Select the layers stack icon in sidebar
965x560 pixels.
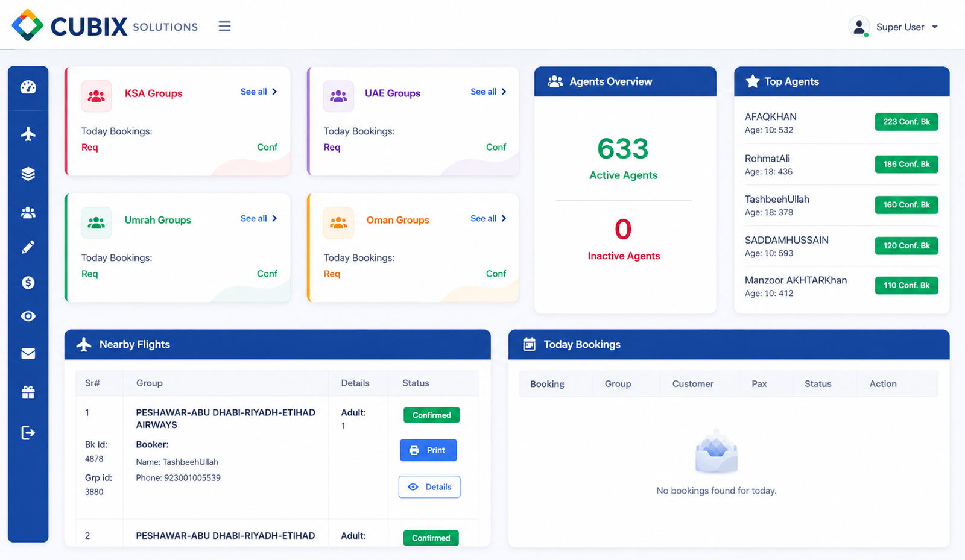(x=28, y=174)
